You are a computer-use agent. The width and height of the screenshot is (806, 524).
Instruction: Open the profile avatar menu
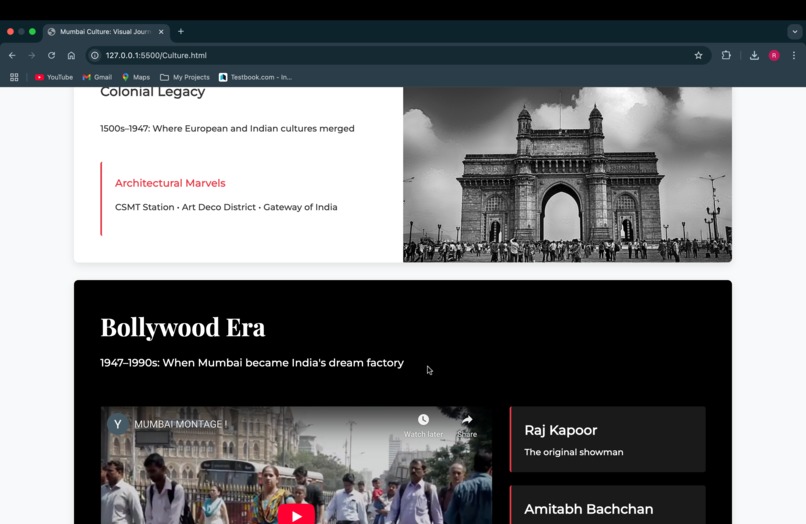pyautogui.click(x=774, y=56)
